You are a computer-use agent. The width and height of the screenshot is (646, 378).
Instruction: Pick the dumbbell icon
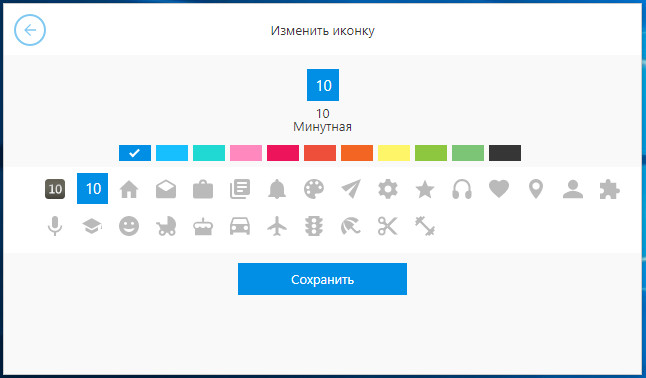(425, 226)
